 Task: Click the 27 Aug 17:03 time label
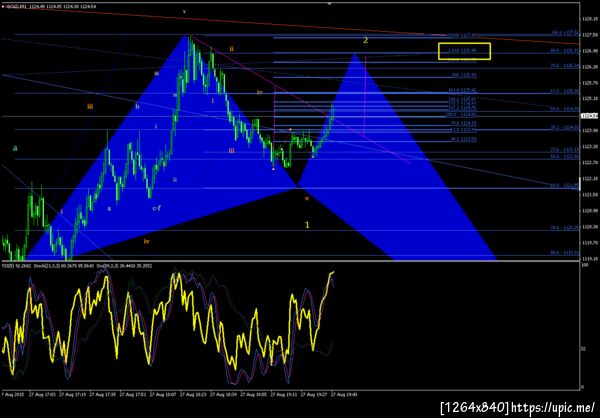tap(43, 394)
